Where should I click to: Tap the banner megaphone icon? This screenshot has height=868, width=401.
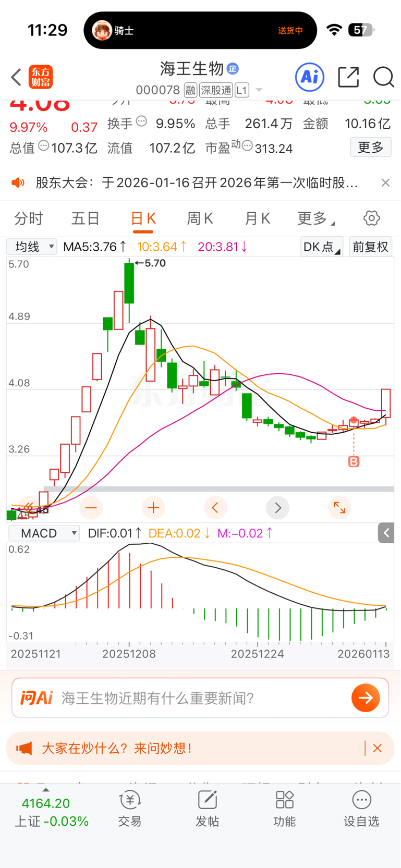[24, 749]
